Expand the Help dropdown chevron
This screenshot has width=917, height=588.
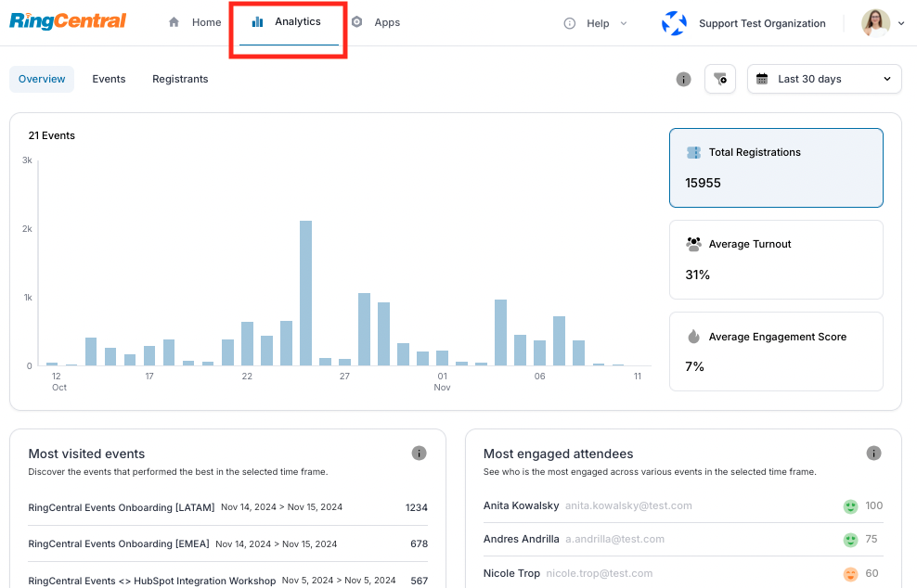coord(624,23)
